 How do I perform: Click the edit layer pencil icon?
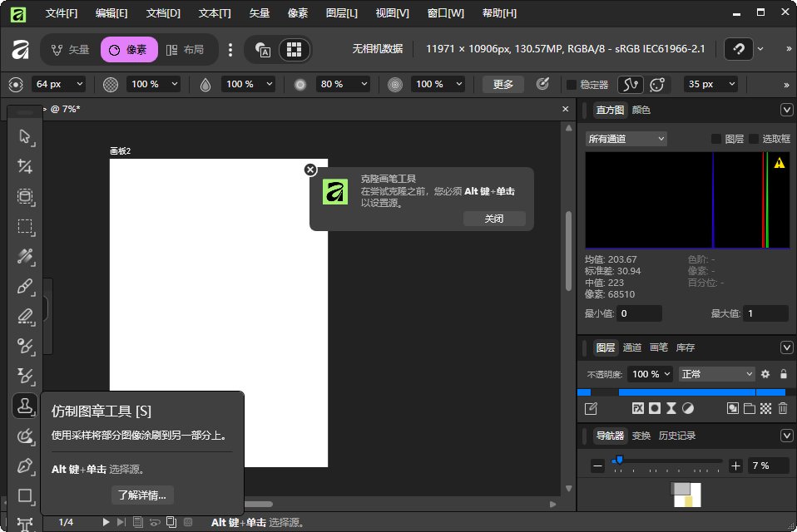(x=592, y=409)
